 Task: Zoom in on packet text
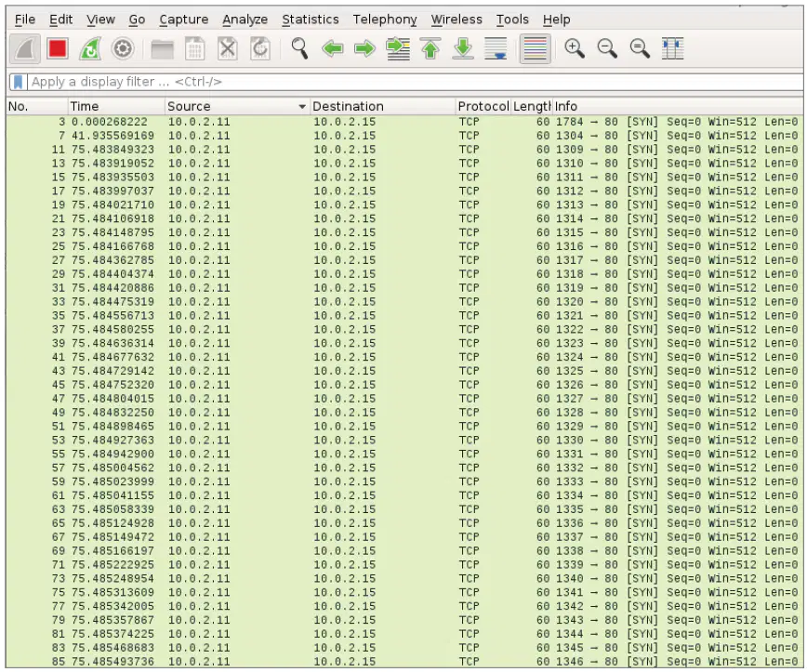pos(575,49)
